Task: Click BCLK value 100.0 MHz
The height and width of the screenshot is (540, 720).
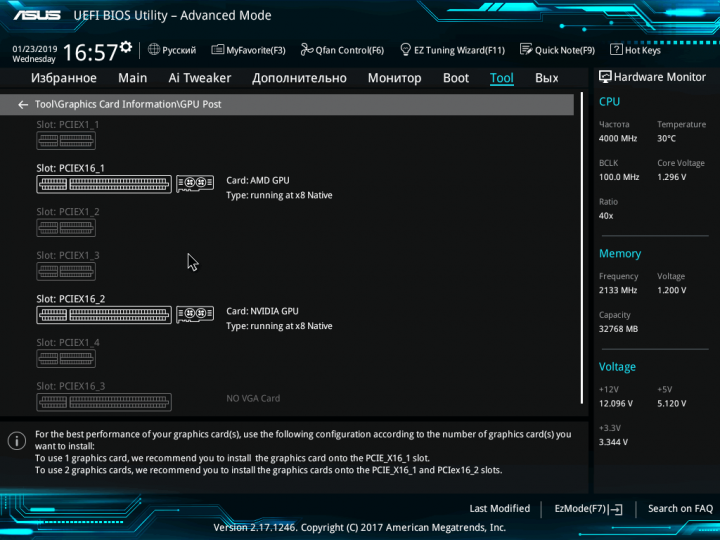Action: [619, 177]
